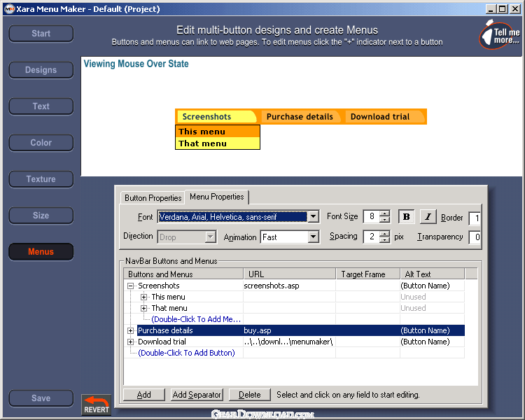The image size is (525, 420).
Task: Click the Font Size value field
Action: coord(372,217)
